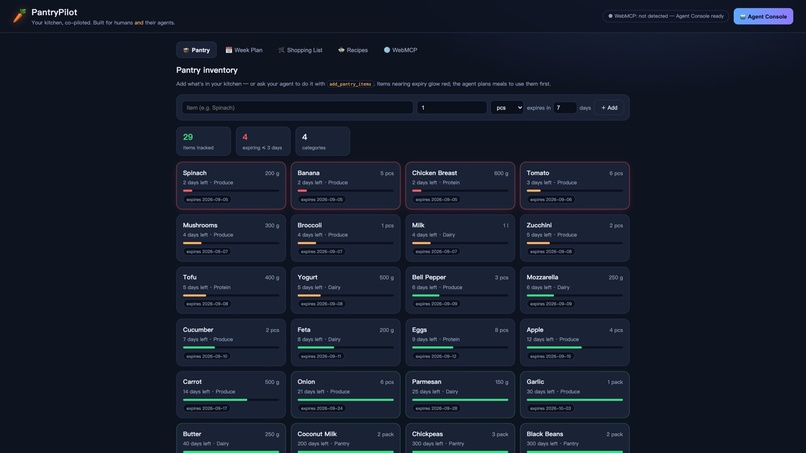Click the + Add button

pyautogui.click(x=609, y=107)
